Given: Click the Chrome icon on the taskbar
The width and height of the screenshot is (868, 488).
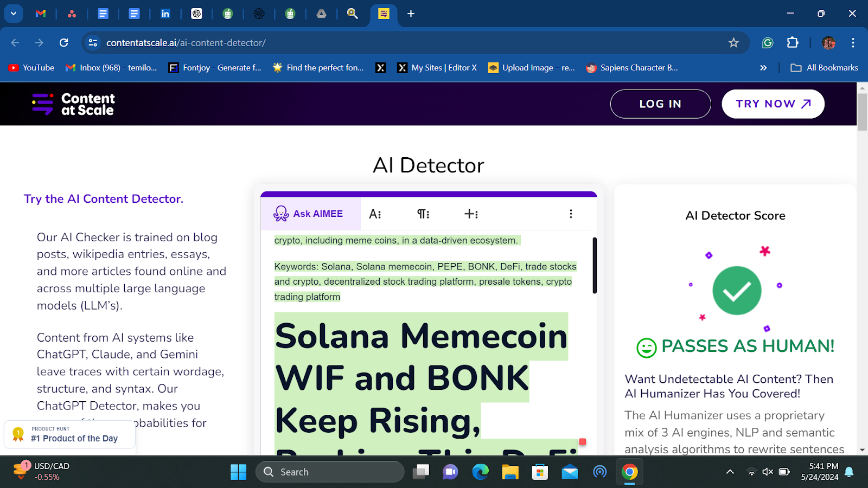Looking at the screenshot, I should pos(629,472).
